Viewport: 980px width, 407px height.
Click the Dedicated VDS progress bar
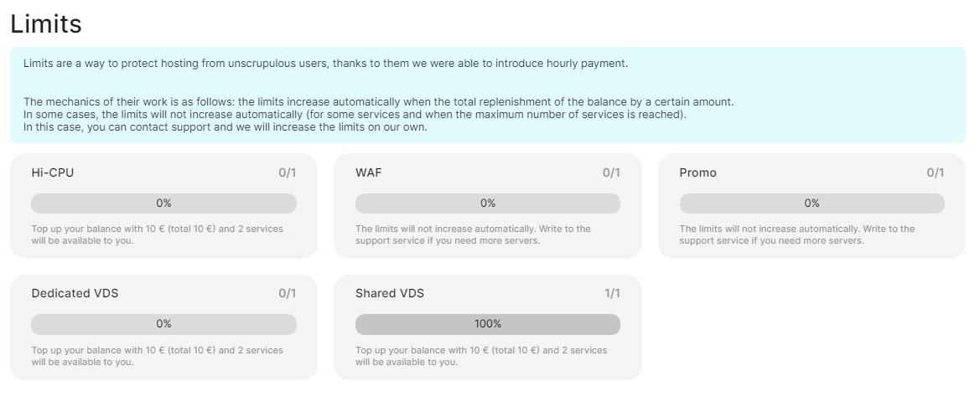[163, 324]
